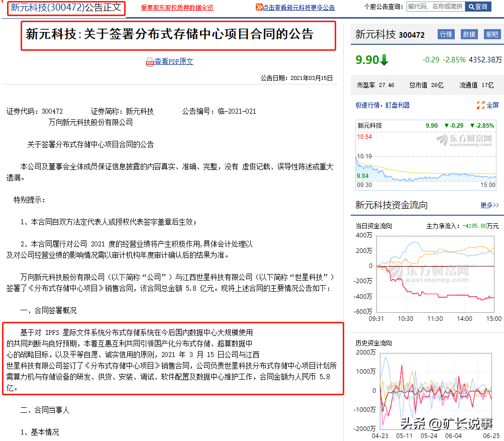Screen dimensions: 504x441
Task: Click the 二、合同当事人 heading
Action: (x=45, y=410)
